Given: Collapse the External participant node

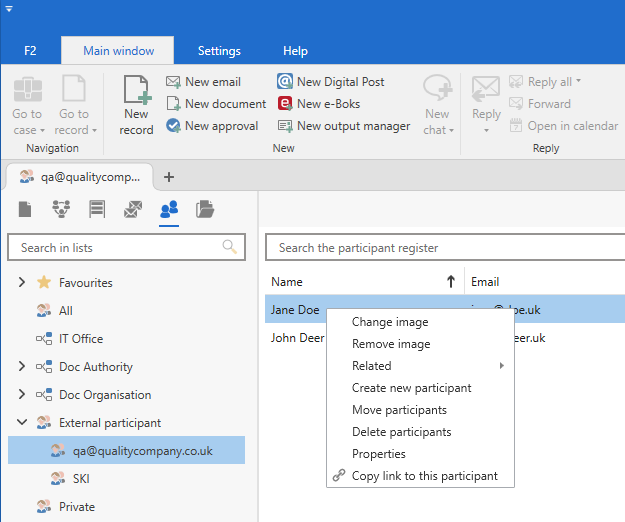Looking at the screenshot, I should 22,423.
